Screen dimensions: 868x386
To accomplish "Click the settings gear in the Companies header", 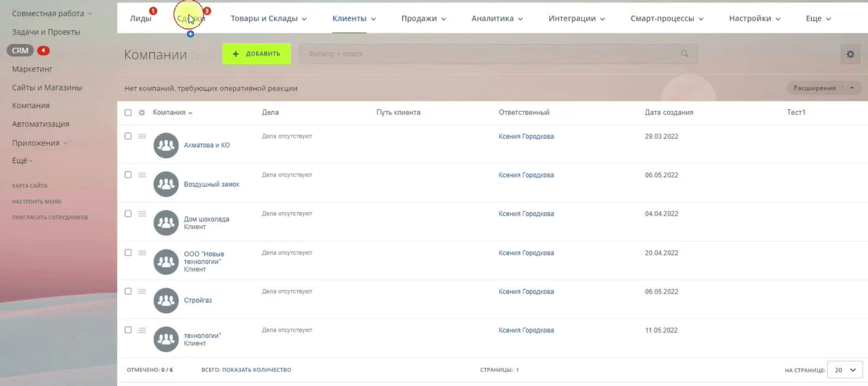I will [x=850, y=54].
